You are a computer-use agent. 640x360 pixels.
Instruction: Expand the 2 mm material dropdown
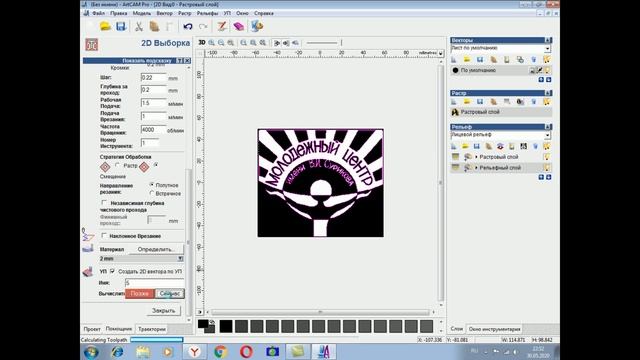tap(180, 259)
